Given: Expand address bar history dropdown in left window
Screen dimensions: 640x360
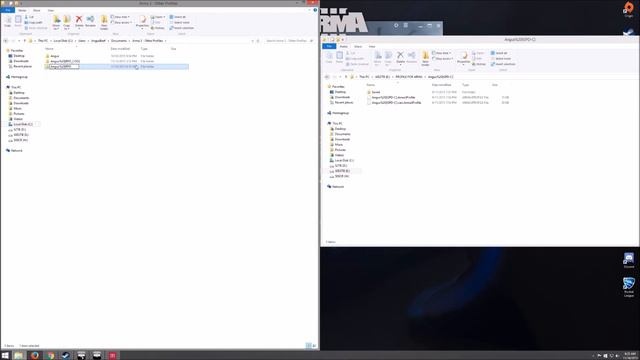Looking at the screenshot, I should 253,41.
